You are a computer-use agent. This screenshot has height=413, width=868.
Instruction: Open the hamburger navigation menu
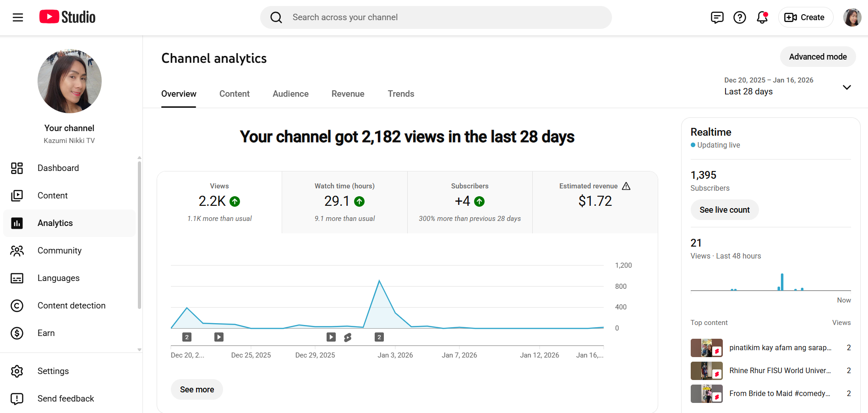(18, 17)
